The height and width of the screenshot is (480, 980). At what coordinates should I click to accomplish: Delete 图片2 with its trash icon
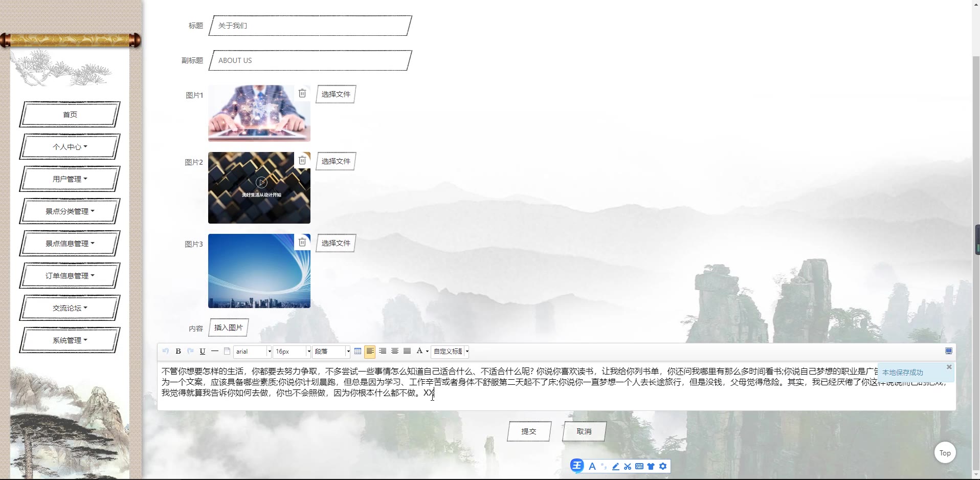click(x=302, y=160)
